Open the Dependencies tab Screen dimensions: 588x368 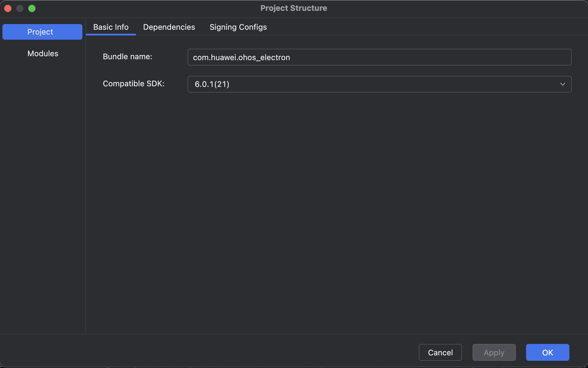[x=169, y=27]
